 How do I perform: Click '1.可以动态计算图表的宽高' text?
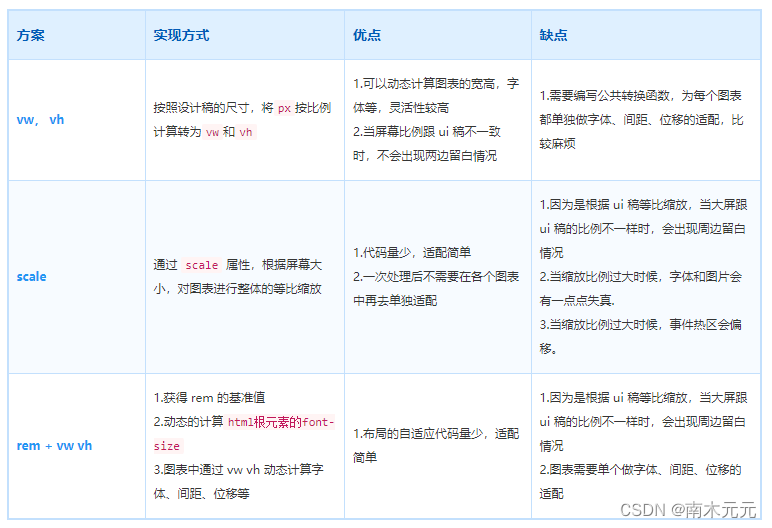tap(424, 84)
